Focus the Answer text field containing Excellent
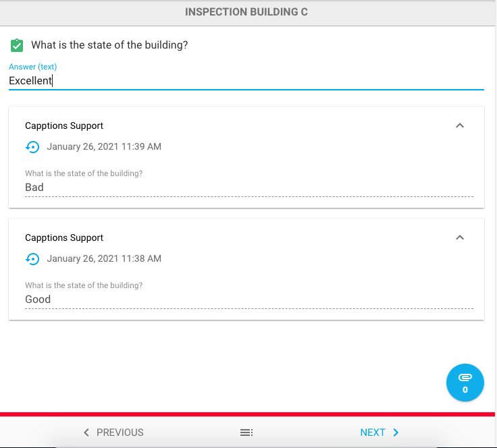The width and height of the screenshot is (497, 448). coord(246,81)
